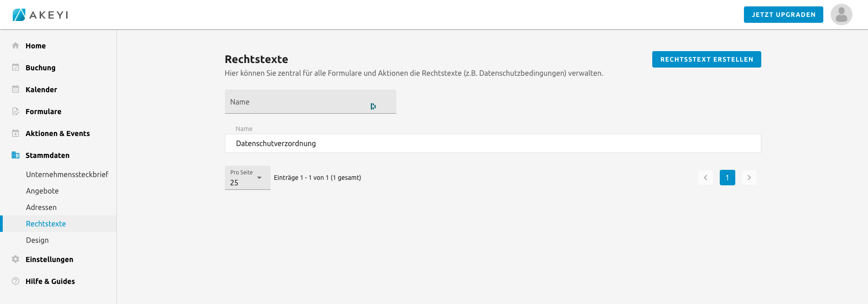Viewport: 868px width, 304px height.
Task: Go to previous page of entries
Action: (x=705, y=178)
